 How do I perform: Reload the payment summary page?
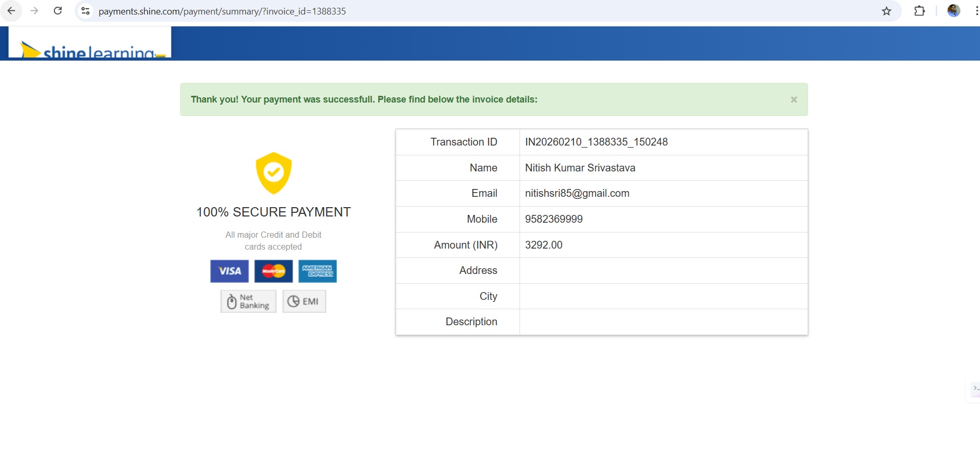tap(58, 11)
